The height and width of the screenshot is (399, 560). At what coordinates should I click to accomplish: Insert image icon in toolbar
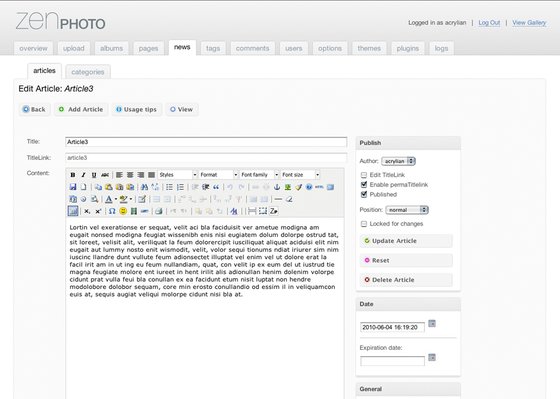(x=288, y=187)
